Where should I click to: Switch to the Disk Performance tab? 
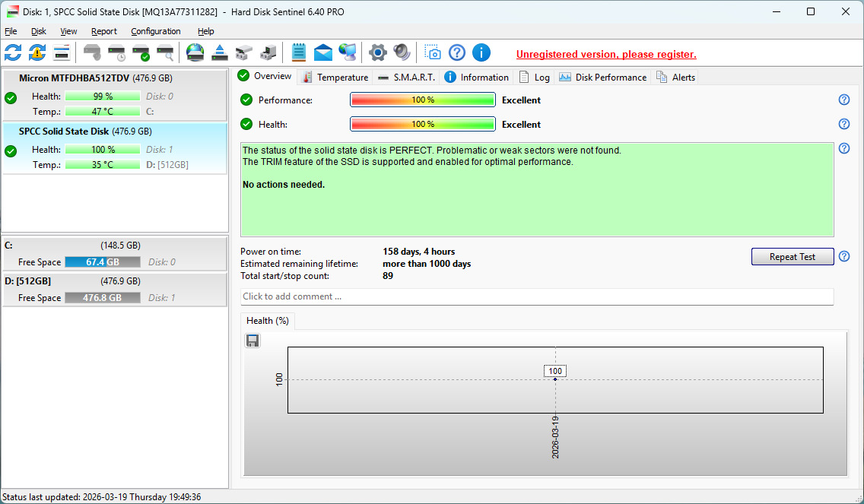(x=603, y=77)
